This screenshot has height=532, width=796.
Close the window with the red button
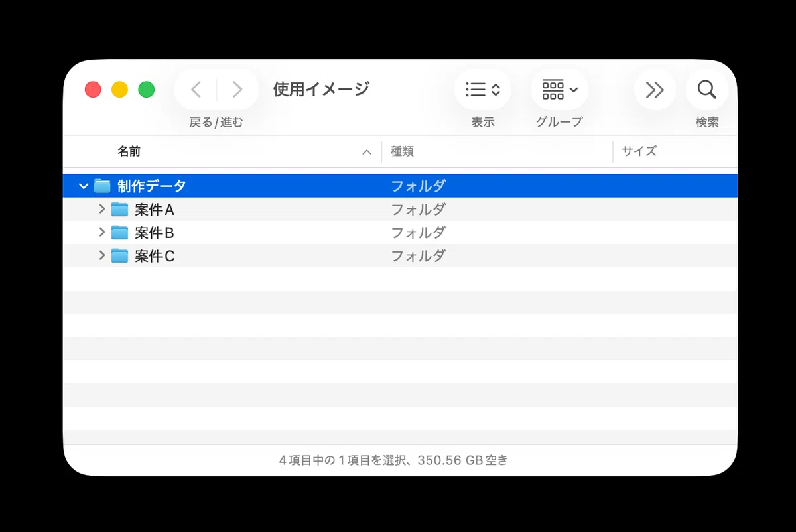point(93,90)
